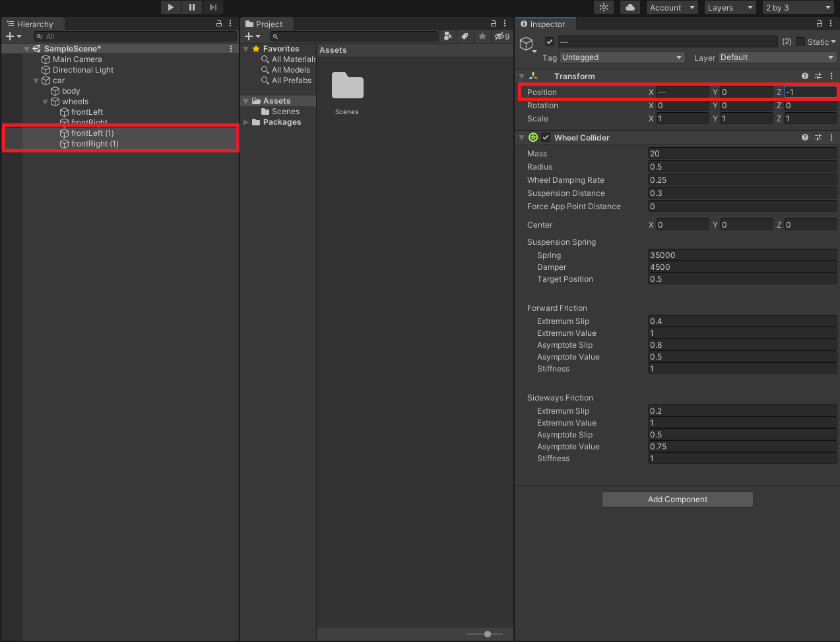Viewport: 840px width, 642px height.
Task: Toggle the GameObject active checkbox
Action: pyautogui.click(x=550, y=42)
